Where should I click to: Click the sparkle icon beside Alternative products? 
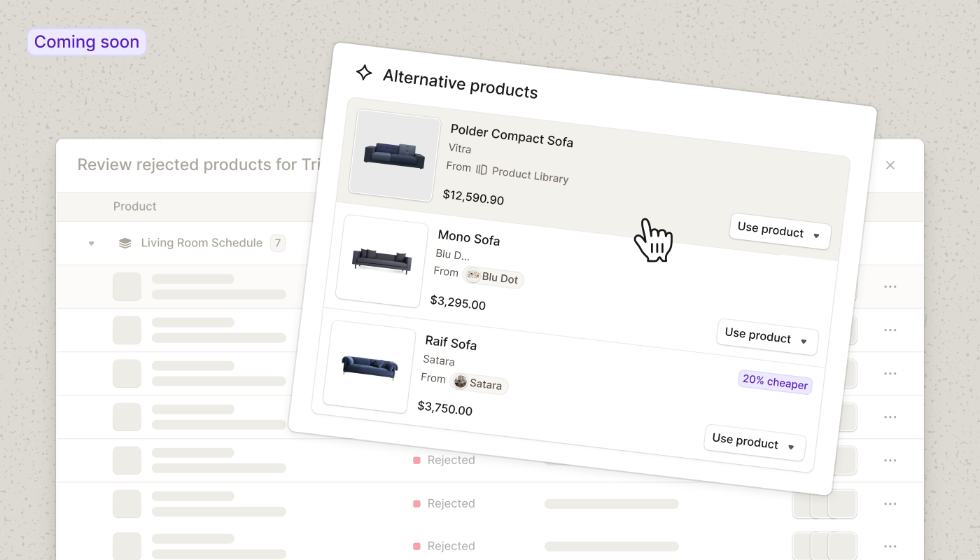pos(363,72)
